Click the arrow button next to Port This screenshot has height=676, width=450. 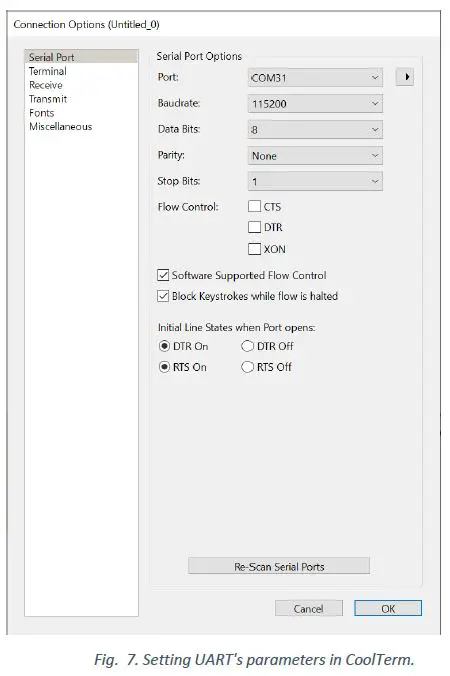[405, 77]
